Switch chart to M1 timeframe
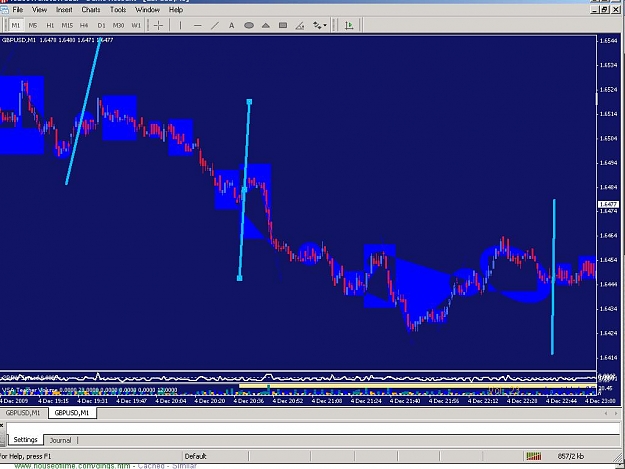The width and height of the screenshot is (625, 469). (x=16, y=26)
